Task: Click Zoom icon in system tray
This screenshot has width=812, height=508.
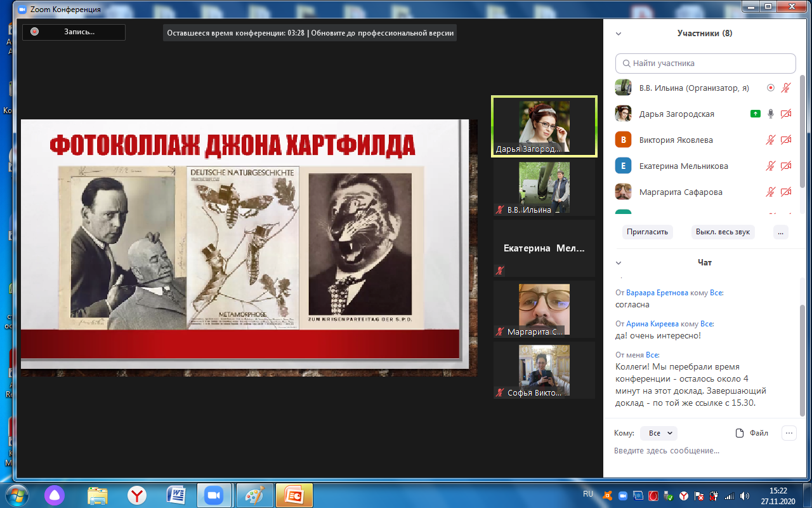Action: 622,495
